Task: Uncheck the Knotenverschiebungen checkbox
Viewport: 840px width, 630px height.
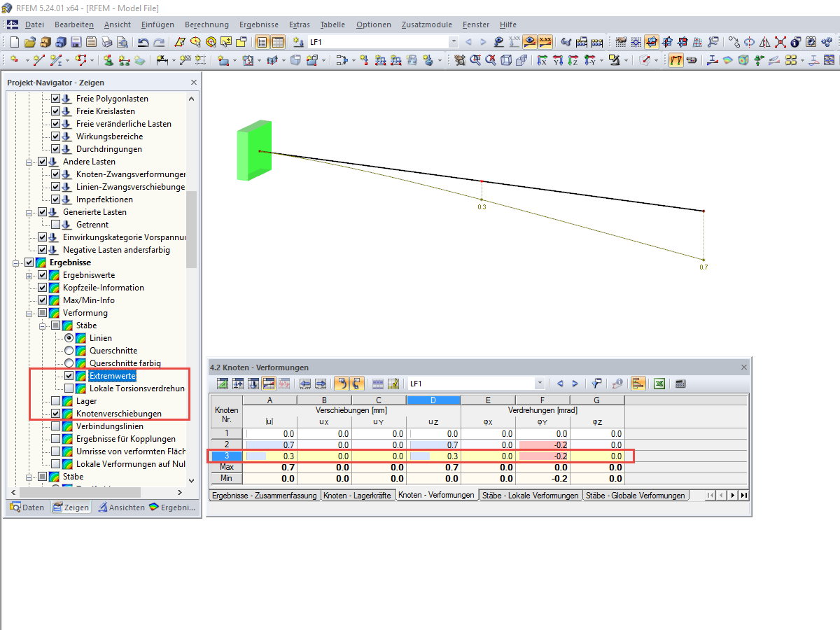Action: 56,414
